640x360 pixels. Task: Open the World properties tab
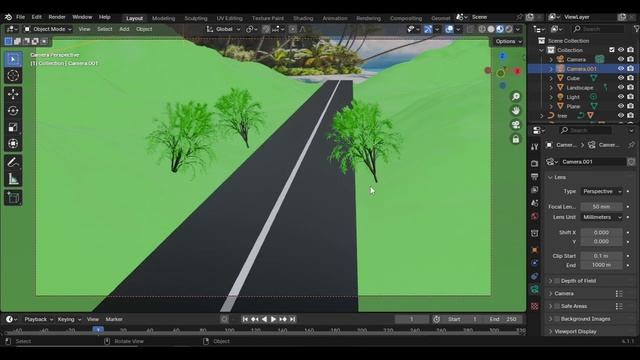[x=535, y=216]
